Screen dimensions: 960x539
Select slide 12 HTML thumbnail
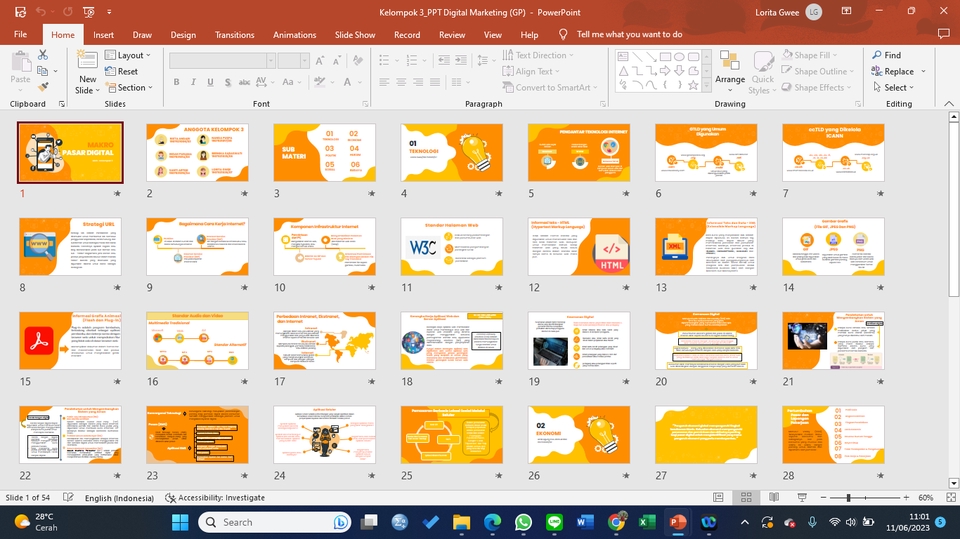[x=579, y=246]
